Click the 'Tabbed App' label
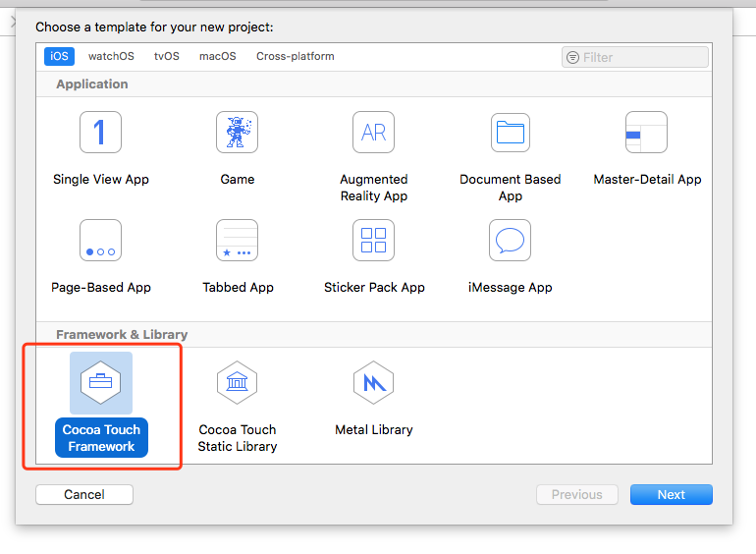The height and width of the screenshot is (554, 756). [238, 288]
